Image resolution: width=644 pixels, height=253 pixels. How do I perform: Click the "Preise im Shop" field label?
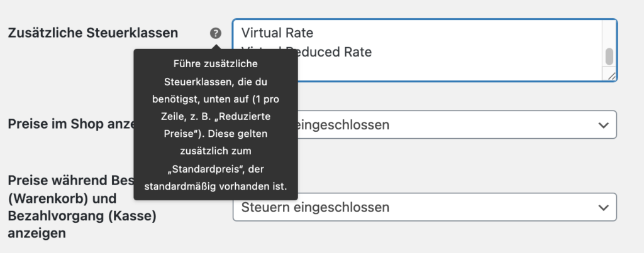point(70,124)
